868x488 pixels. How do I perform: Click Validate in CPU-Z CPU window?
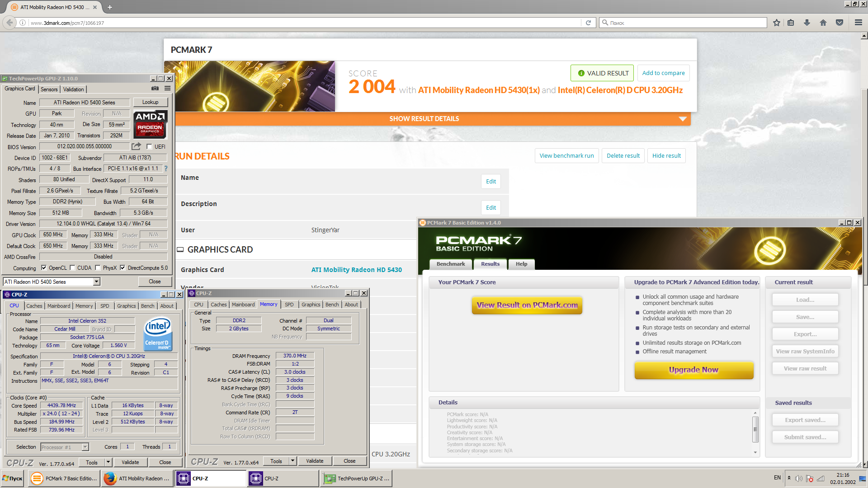[130, 462]
